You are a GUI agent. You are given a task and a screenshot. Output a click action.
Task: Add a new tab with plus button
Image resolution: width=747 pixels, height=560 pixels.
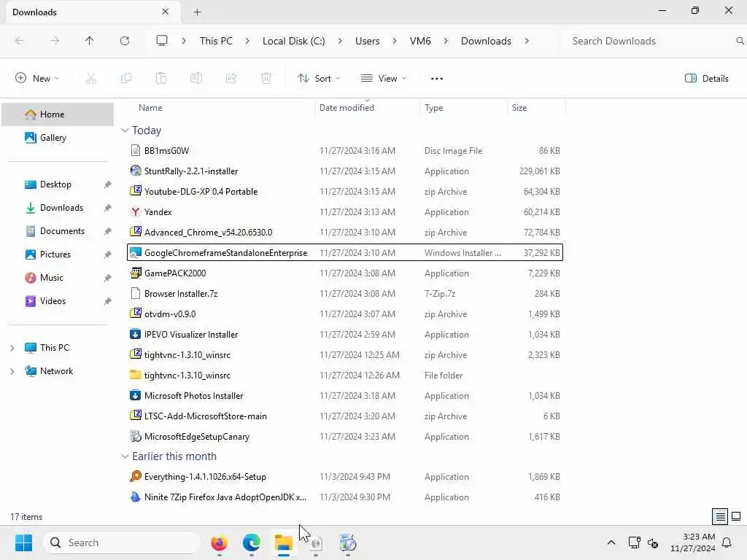point(197,12)
